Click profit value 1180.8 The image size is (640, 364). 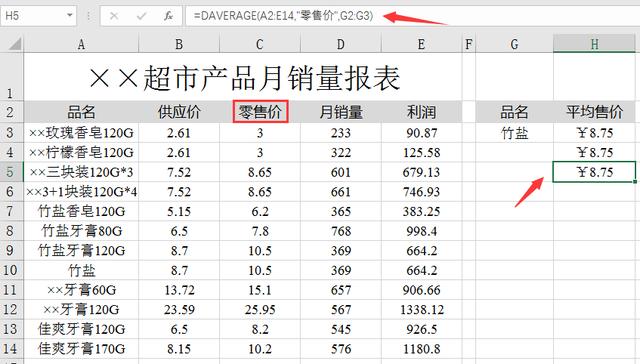(421, 348)
